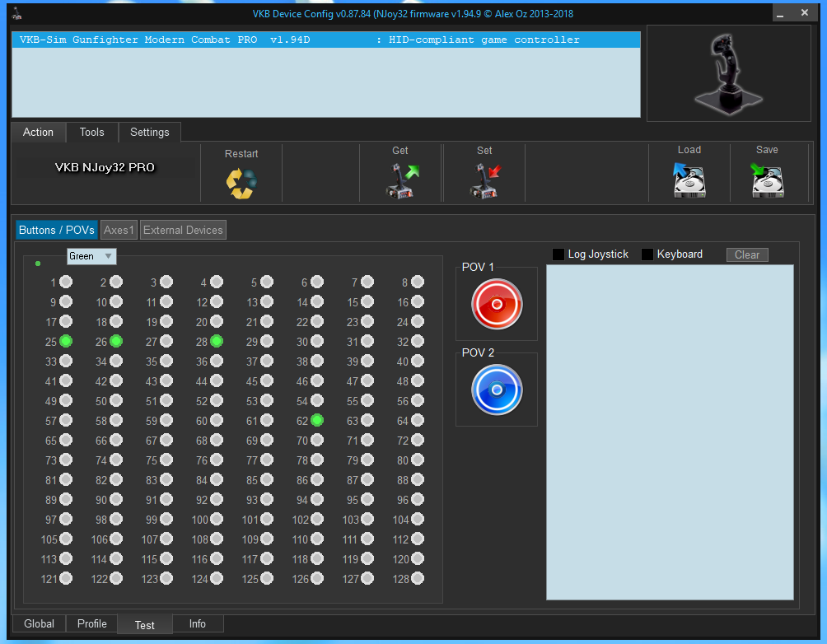Screen dimensions: 827x644
Task: Click the Get settings joystick icon
Action: 401,180
